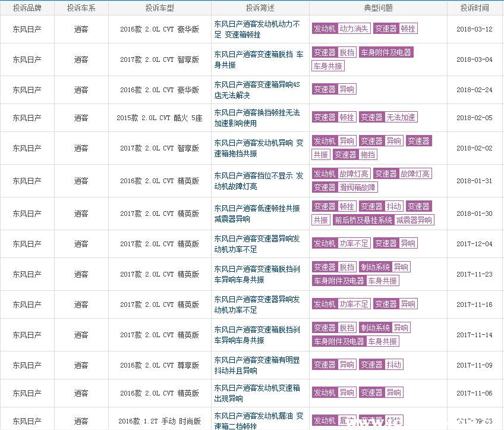Click the 投诉车系 column header
The height and width of the screenshot is (430, 504).
[81, 8]
